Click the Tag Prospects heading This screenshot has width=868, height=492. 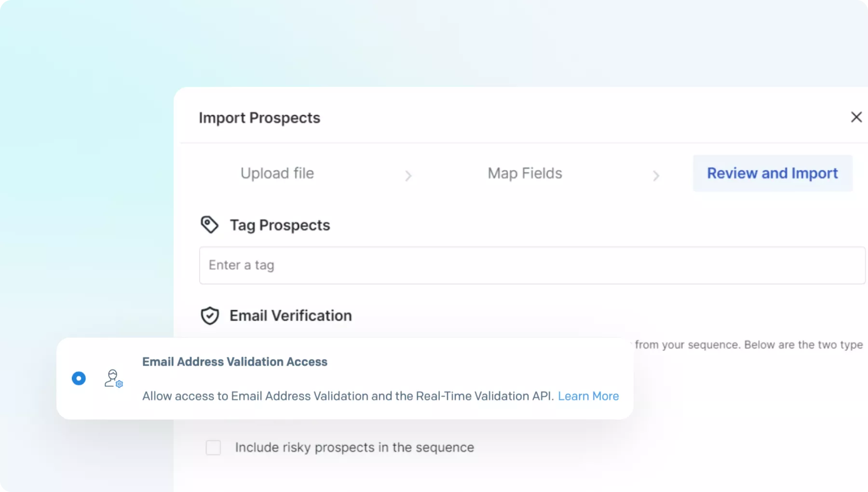click(280, 225)
